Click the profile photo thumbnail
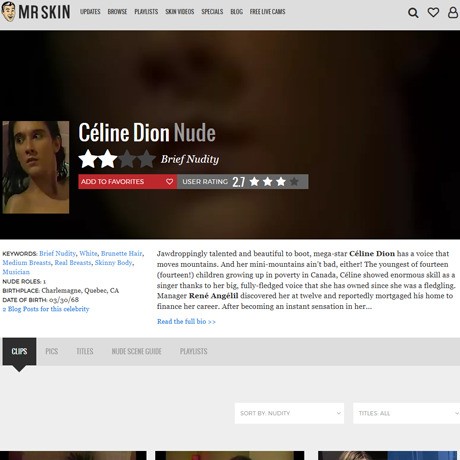The image size is (460, 460). [36, 167]
